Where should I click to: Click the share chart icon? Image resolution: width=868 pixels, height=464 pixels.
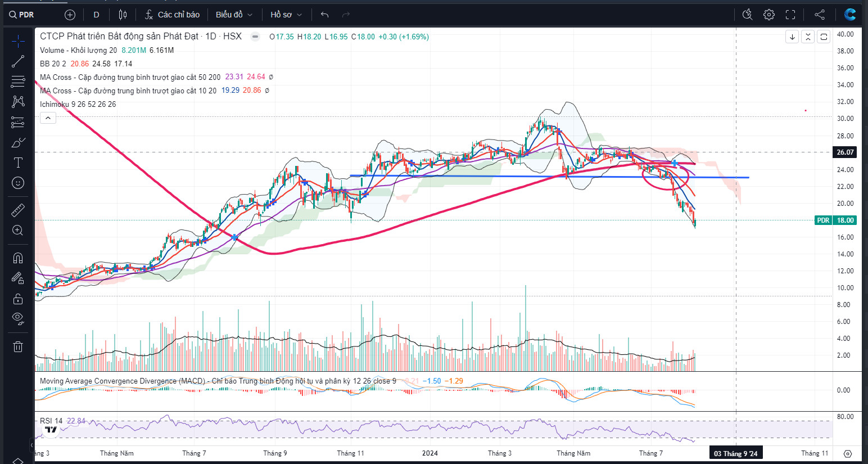tap(820, 15)
